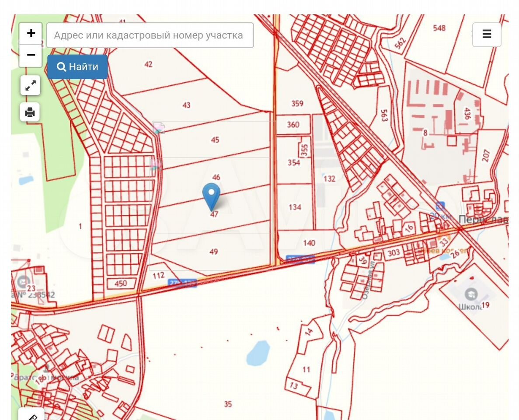Click the large parcel numbered 35
519x420 pixels.
coord(228,404)
